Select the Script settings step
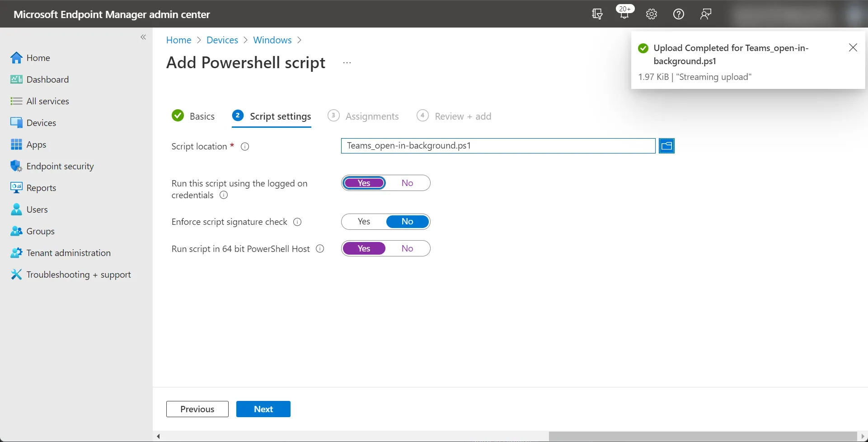Viewport: 868px width, 442px height. pyautogui.click(x=272, y=116)
